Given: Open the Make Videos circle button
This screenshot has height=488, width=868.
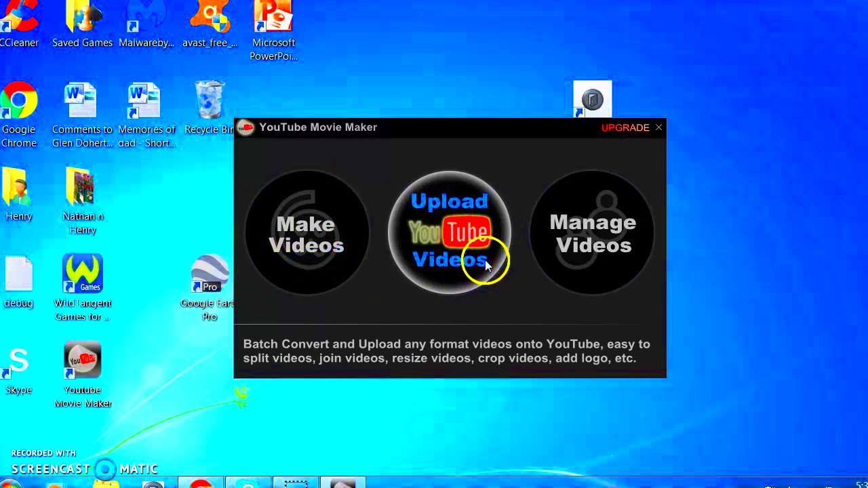Looking at the screenshot, I should [307, 233].
